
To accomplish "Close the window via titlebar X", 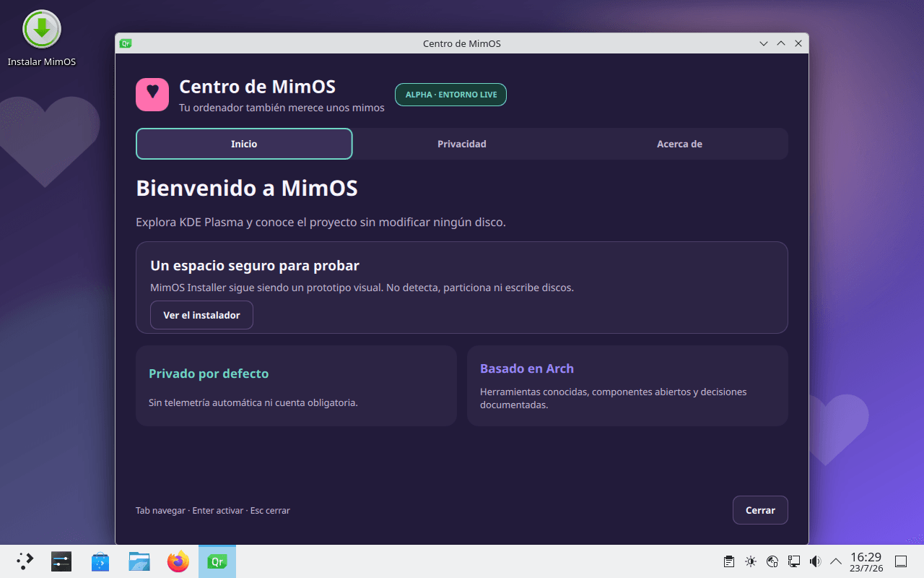I will [798, 43].
